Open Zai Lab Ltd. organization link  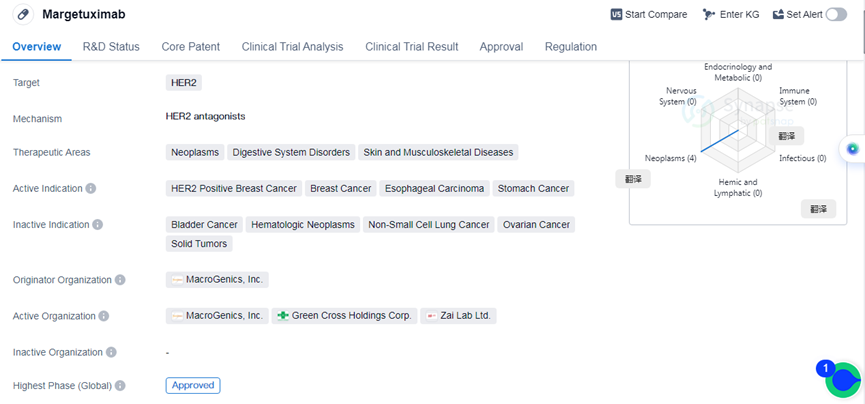(459, 315)
